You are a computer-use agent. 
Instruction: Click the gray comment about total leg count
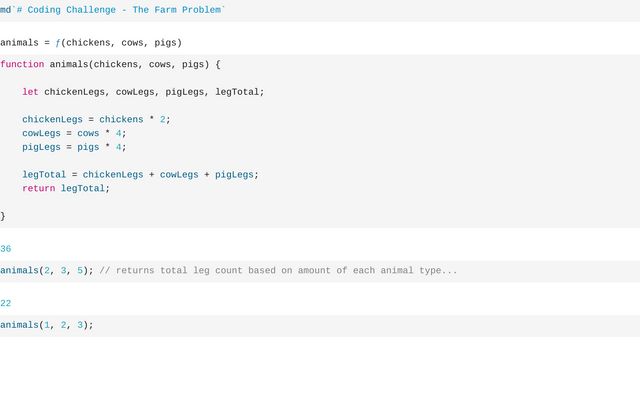(x=278, y=271)
